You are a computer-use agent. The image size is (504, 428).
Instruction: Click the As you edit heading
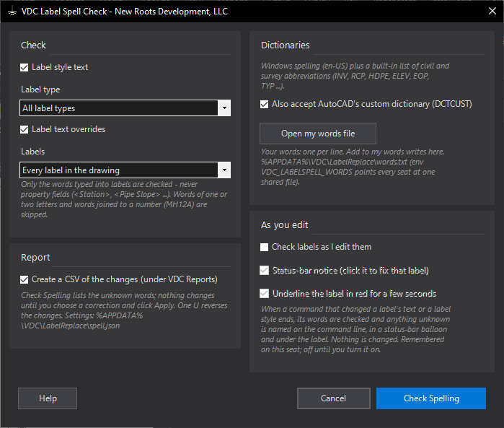tap(285, 225)
